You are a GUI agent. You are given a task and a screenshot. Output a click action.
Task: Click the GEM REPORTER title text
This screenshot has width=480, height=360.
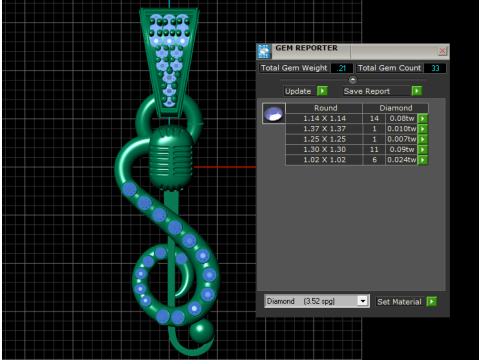(306, 48)
